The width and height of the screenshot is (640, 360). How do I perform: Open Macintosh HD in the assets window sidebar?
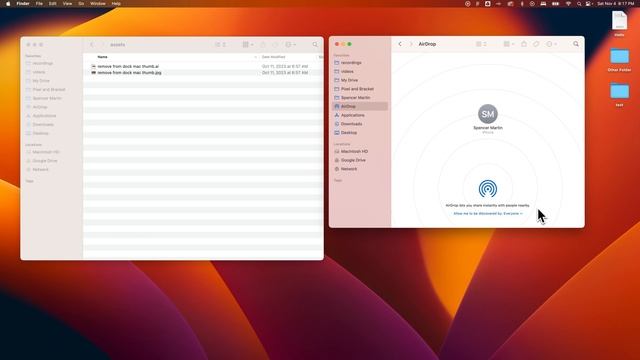click(x=52, y=152)
